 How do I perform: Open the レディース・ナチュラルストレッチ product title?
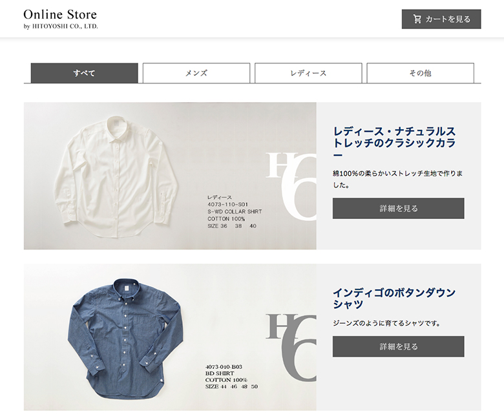point(394,143)
